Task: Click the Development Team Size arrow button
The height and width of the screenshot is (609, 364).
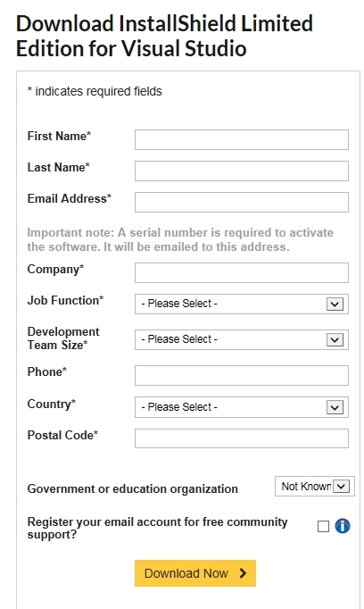Action: coord(335,340)
